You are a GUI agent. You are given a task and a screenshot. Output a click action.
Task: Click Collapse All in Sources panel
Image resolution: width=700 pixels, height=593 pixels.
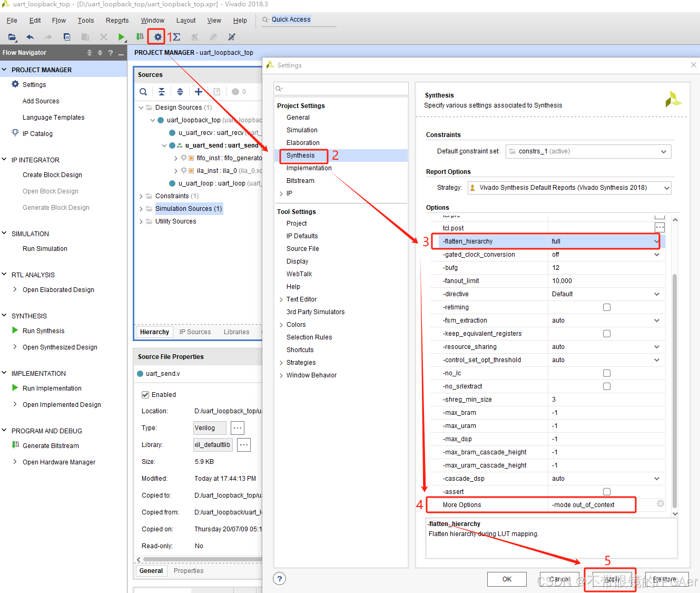[162, 92]
